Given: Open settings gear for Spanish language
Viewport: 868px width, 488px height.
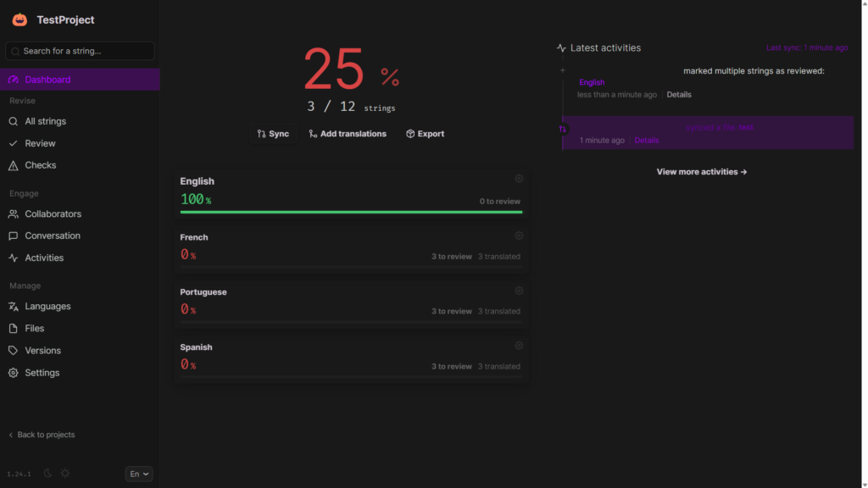Looking at the screenshot, I should pyautogui.click(x=519, y=346).
